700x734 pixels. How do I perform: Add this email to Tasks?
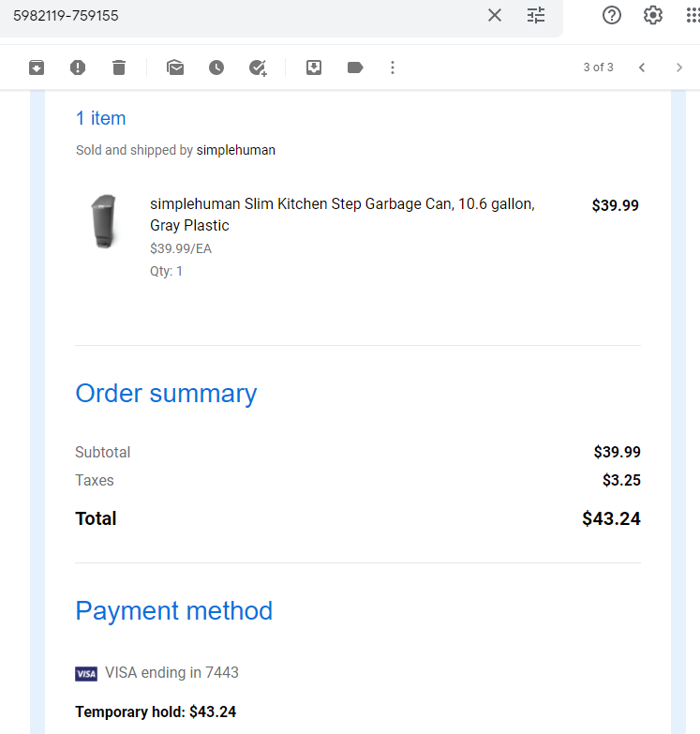pyautogui.click(x=258, y=67)
